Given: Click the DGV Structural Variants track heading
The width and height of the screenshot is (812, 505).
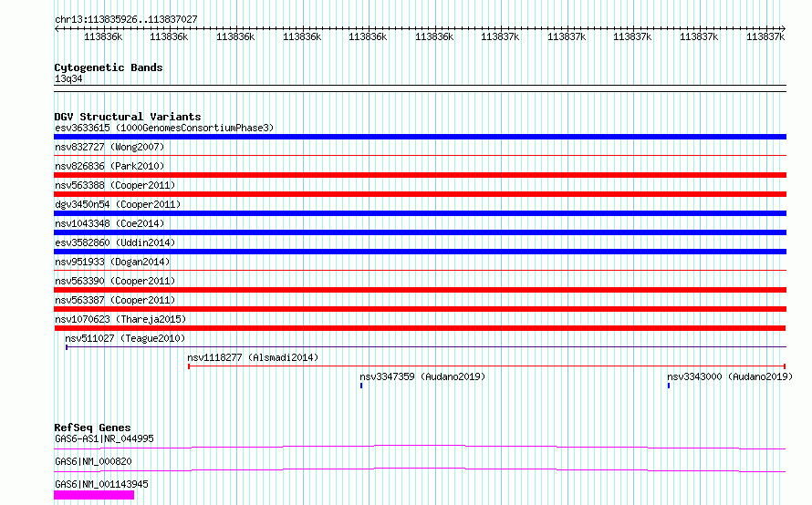Looking at the screenshot, I should [x=128, y=117].
